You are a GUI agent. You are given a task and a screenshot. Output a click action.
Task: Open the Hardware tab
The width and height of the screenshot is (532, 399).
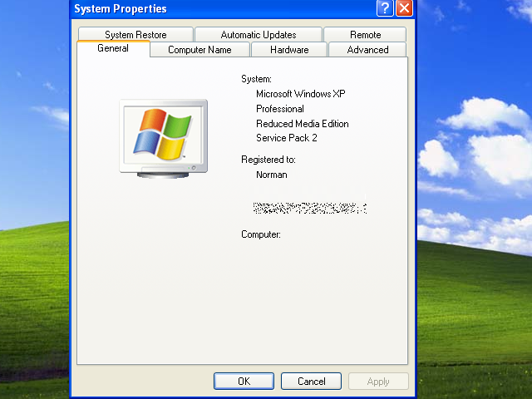(289, 50)
